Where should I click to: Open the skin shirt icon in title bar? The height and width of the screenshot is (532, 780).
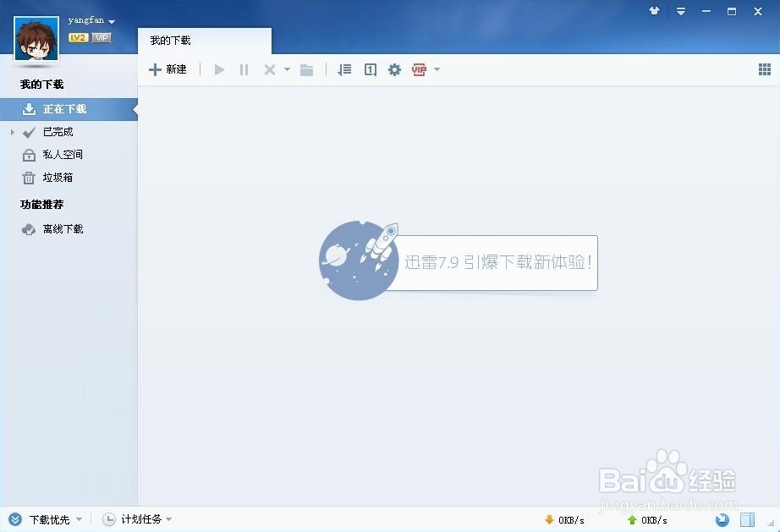tap(655, 11)
